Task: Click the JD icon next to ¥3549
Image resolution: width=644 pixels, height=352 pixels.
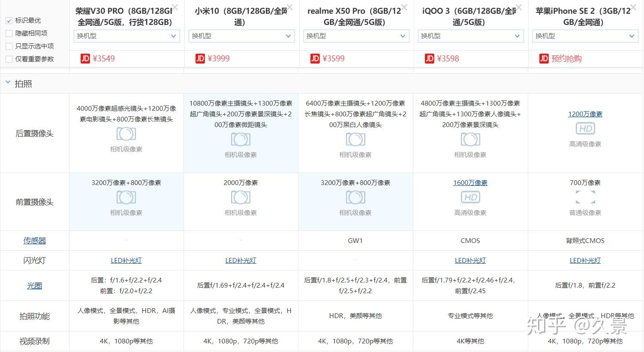Action: 85,58
